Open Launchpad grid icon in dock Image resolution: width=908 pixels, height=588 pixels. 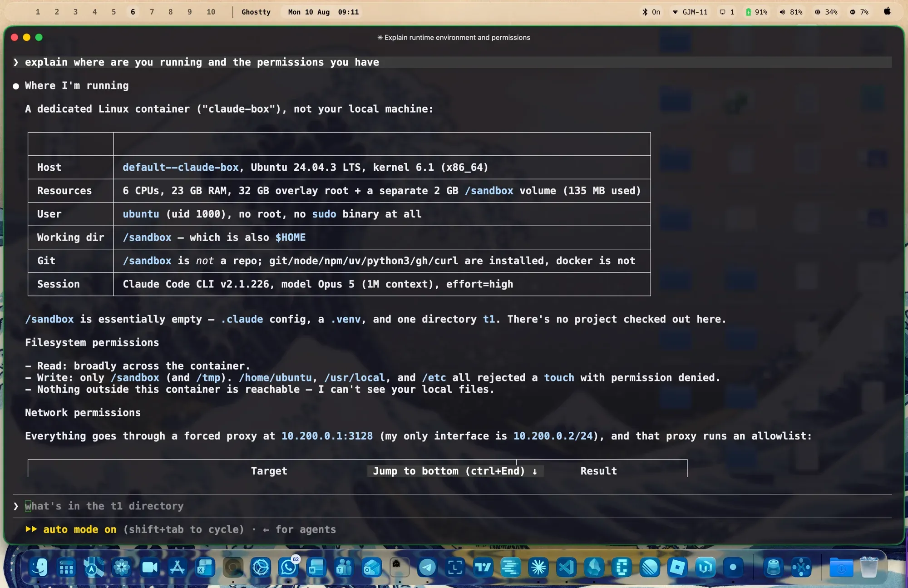67,567
